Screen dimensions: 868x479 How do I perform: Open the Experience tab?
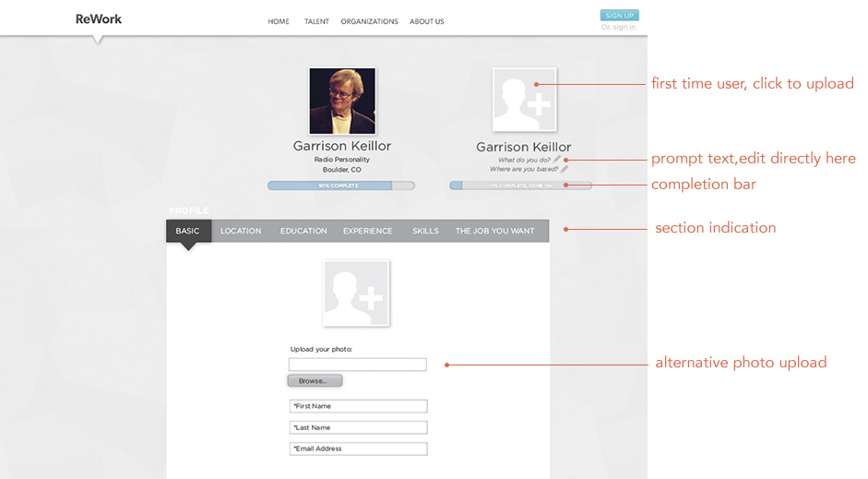click(x=367, y=231)
